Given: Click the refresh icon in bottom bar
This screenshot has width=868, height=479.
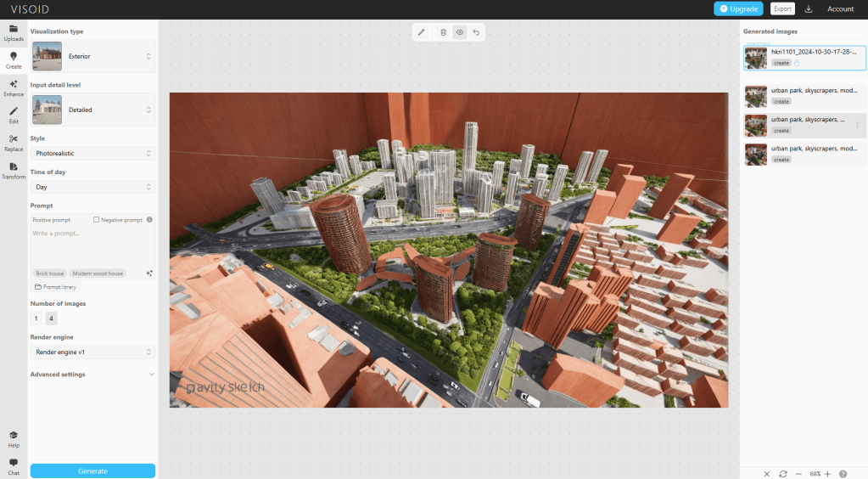Looking at the screenshot, I should point(782,473).
